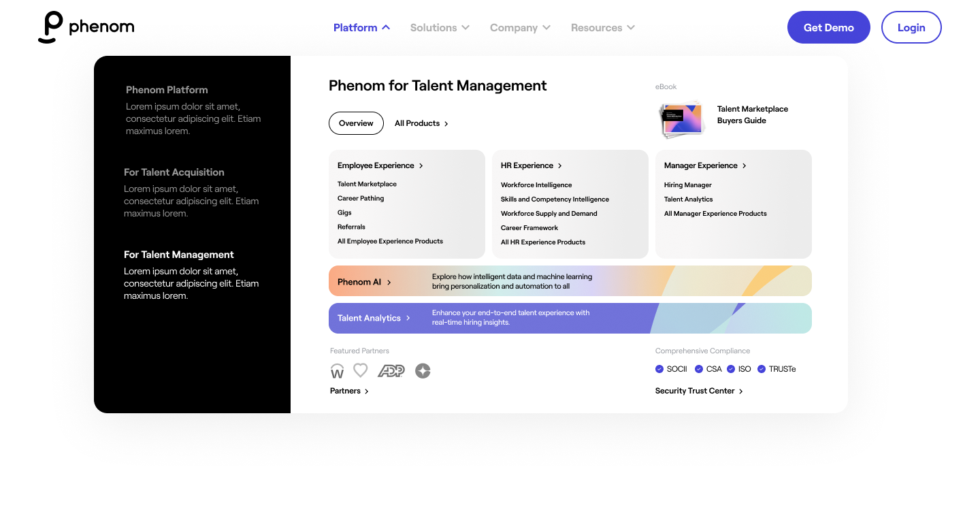Open Career Pathing product link
The image size is (980, 531).
[x=361, y=198]
